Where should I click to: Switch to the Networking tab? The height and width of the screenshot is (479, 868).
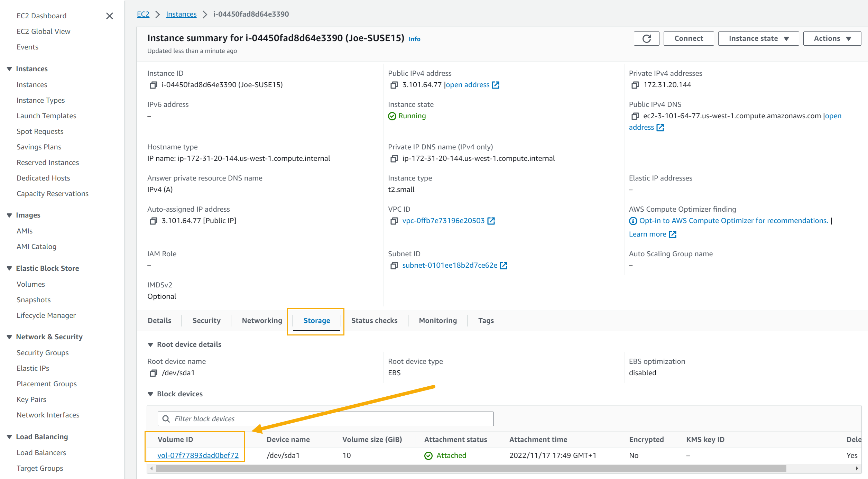coord(261,321)
